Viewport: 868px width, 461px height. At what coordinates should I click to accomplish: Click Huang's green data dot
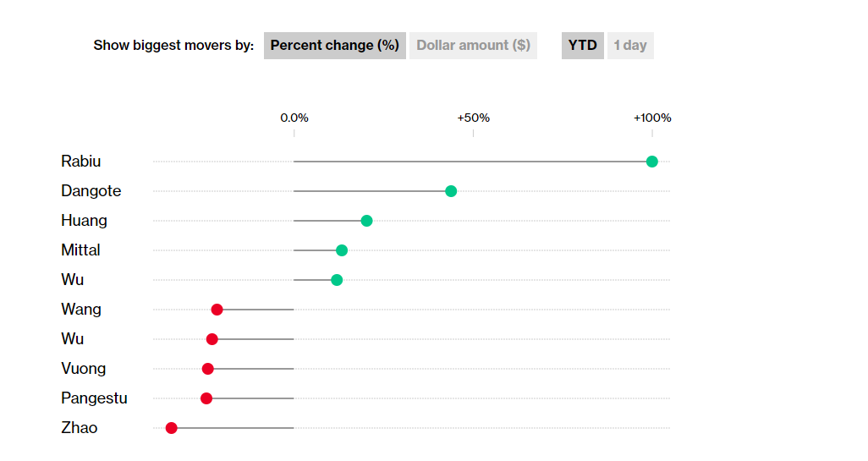click(366, 221)
